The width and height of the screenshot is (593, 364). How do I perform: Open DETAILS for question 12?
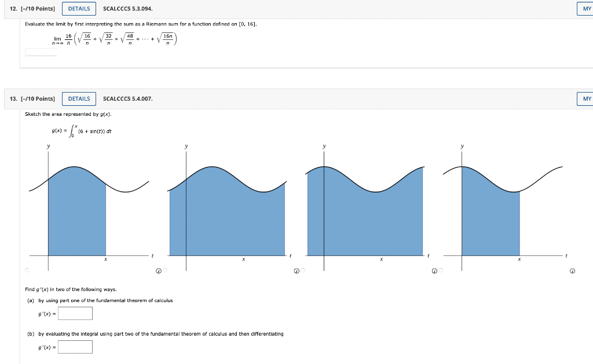point(79,8)
